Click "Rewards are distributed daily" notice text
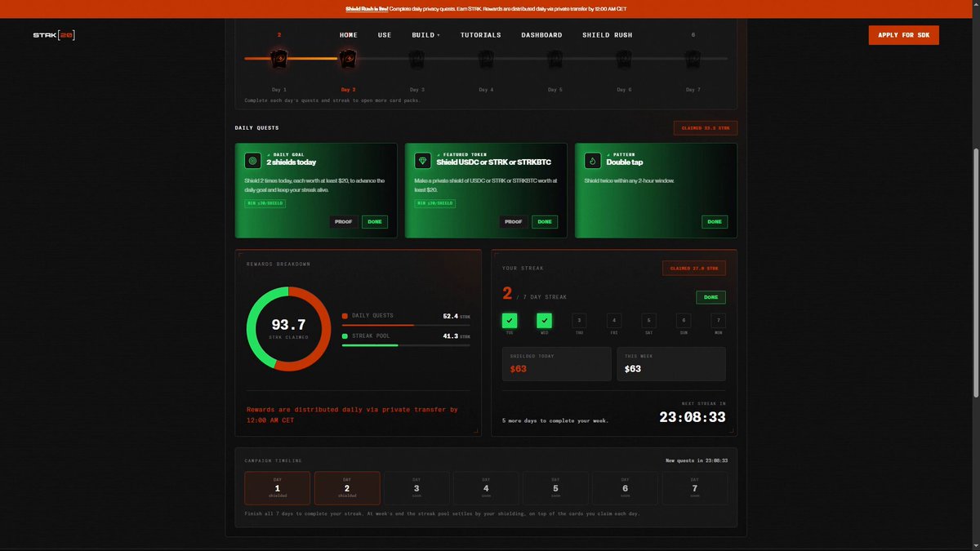980x551 pixels. (x=352, y=415)
